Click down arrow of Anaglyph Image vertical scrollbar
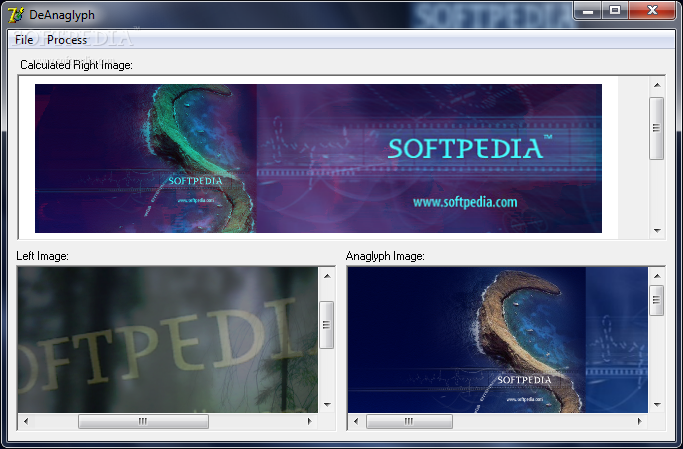This screenshot has width=683, height=449. coord(657,405)
